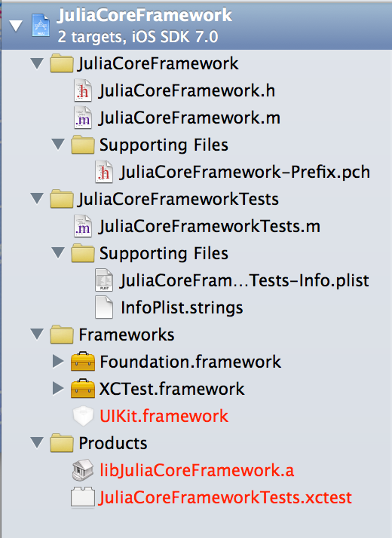
Task: Click the XCTest.framework toolbox icon
Action: [83, 388]
